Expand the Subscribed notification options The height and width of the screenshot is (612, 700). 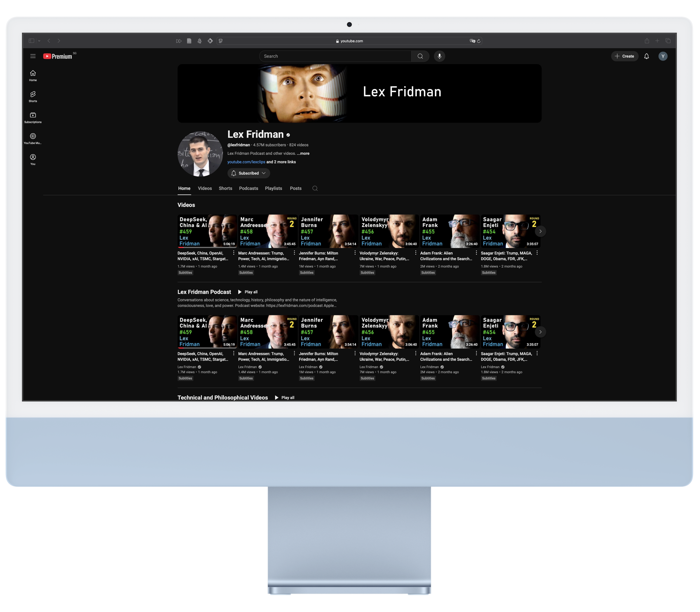(x=264, y=173)
